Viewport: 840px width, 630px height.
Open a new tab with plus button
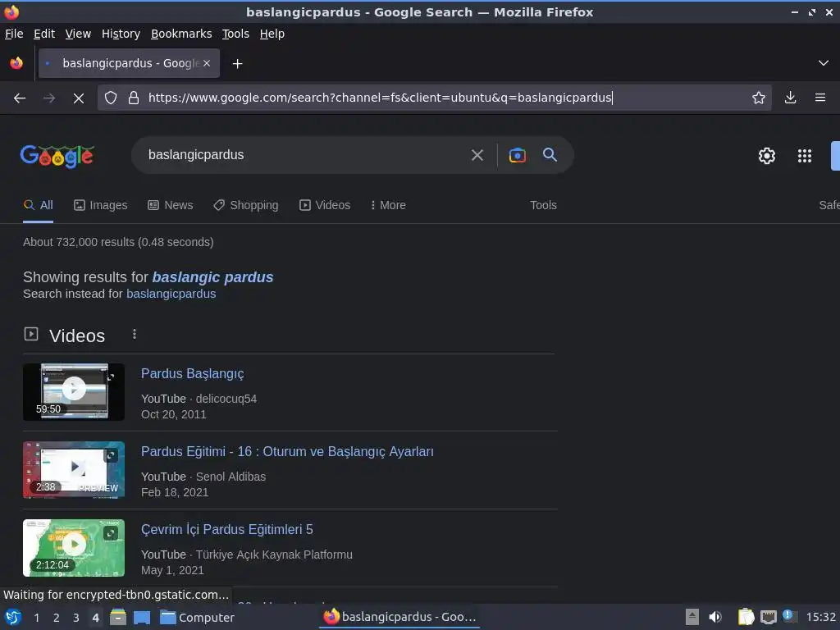(x=237, y=64)
